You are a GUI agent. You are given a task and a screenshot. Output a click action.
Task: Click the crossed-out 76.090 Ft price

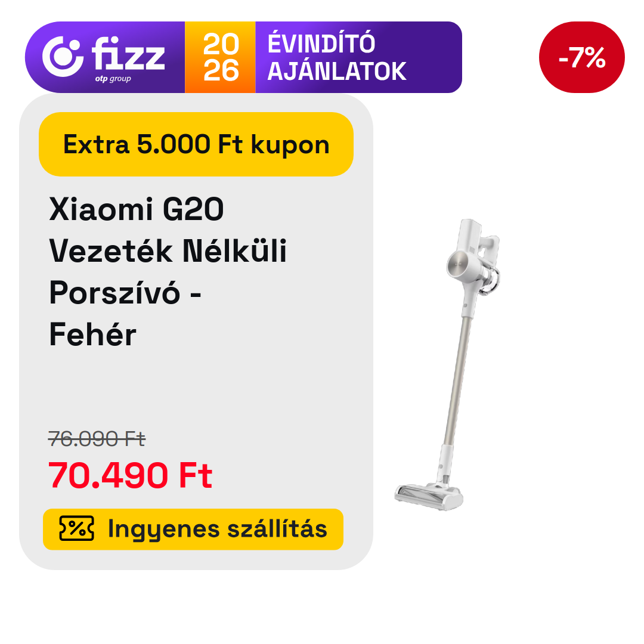(x=97, y=439)
